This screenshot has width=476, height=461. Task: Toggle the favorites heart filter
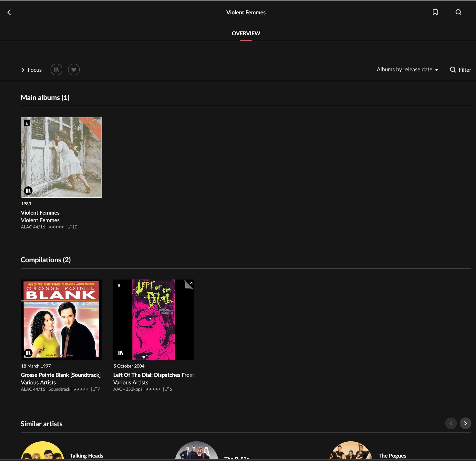point(74,69)
